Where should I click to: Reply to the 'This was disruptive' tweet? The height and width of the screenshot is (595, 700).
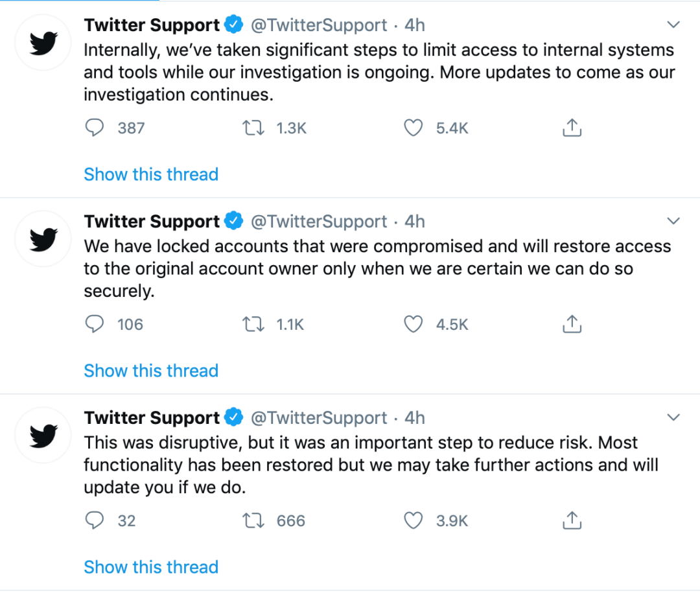(95, 520)
